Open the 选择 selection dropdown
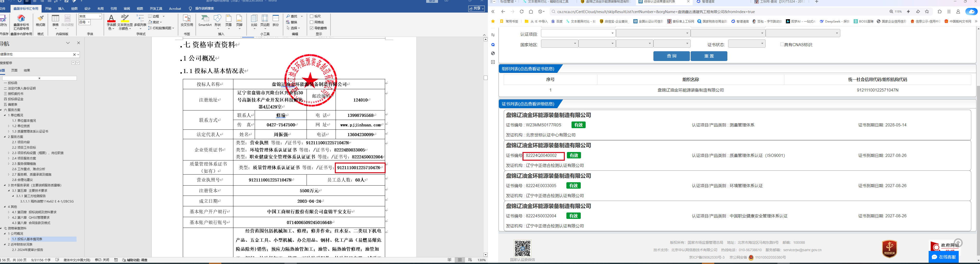Viewport: 980px width, 264px height. pos(293,28)
